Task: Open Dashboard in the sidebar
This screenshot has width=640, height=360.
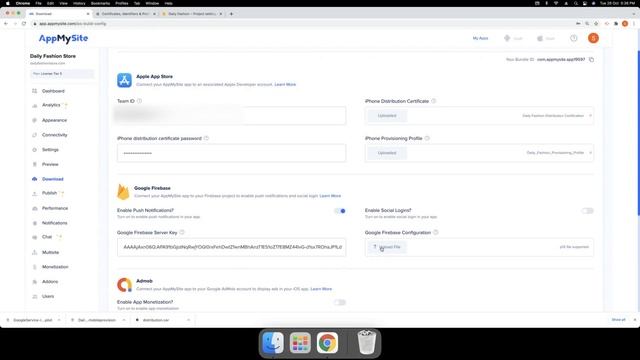Action: click(x=53, y=91)
